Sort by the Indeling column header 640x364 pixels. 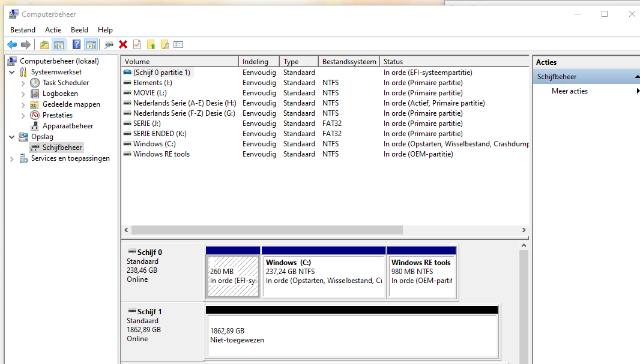(x=259, y=62)
